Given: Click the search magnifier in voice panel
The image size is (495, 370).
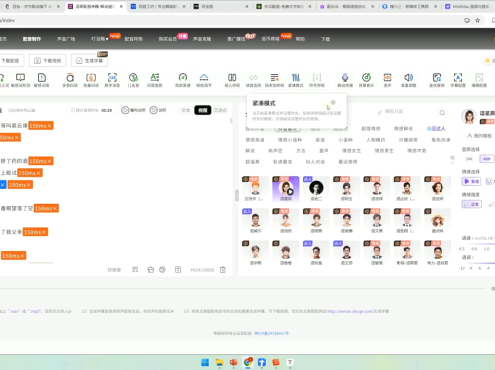Looking at the screenshot, I should (442, 113).
